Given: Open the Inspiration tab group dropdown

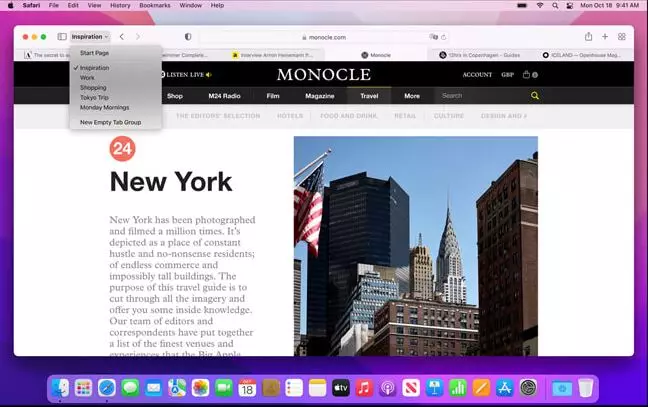Looking at the screenshot, I should (90, 37).
